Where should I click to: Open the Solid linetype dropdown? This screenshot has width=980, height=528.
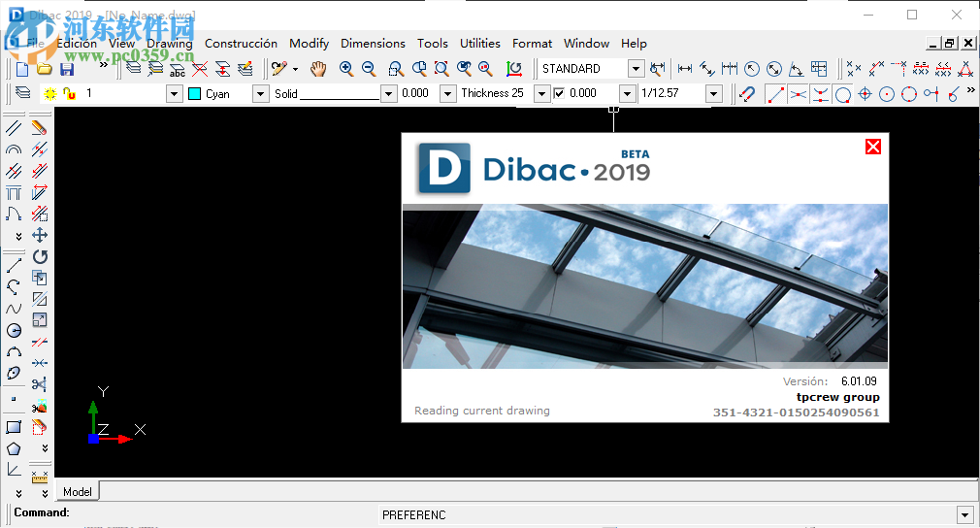pos(389,94)
